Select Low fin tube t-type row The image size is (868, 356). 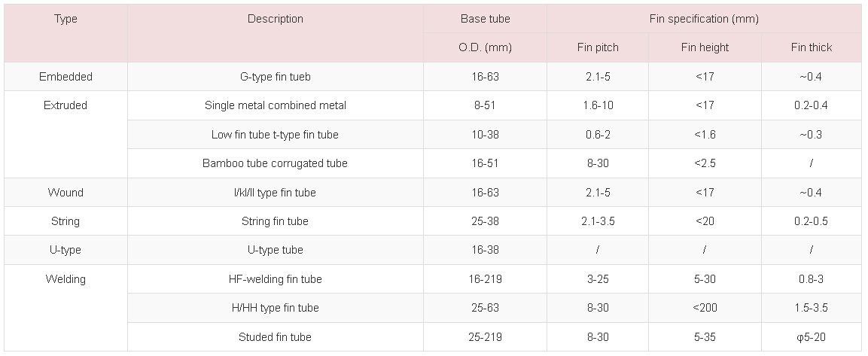tap(495, 135)
